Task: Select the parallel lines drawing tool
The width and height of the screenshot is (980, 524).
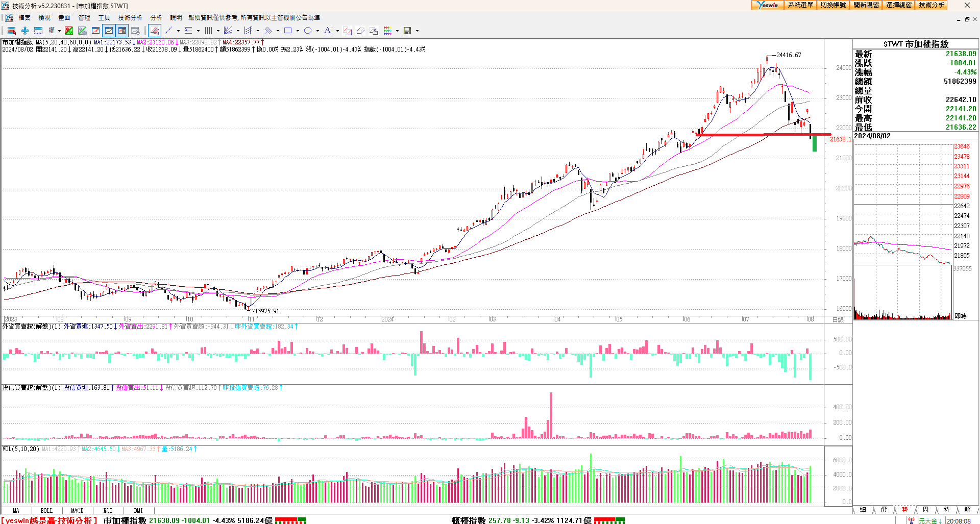Action: click(268, 31)
